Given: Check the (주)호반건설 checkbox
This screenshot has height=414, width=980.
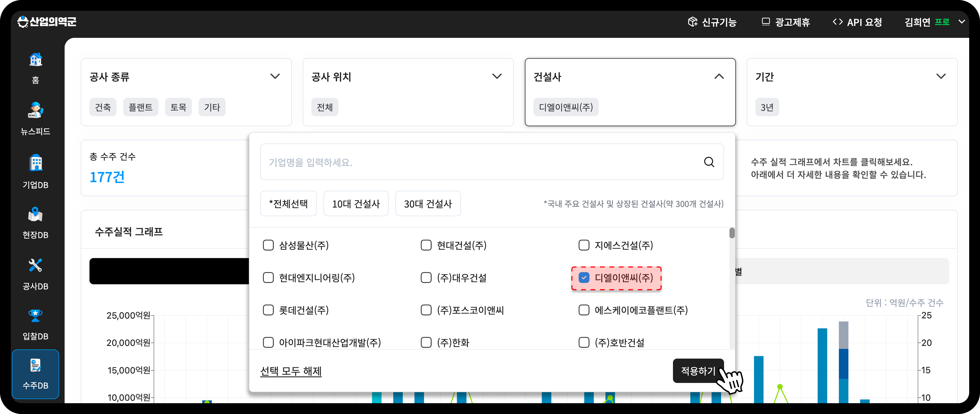Looking at the screenshot, I should click(584, 342).
